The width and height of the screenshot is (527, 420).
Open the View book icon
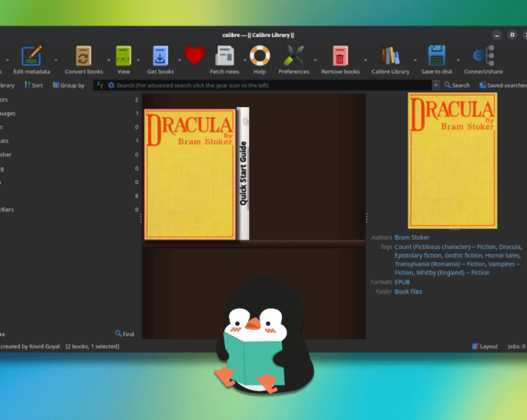coord(123,56)
